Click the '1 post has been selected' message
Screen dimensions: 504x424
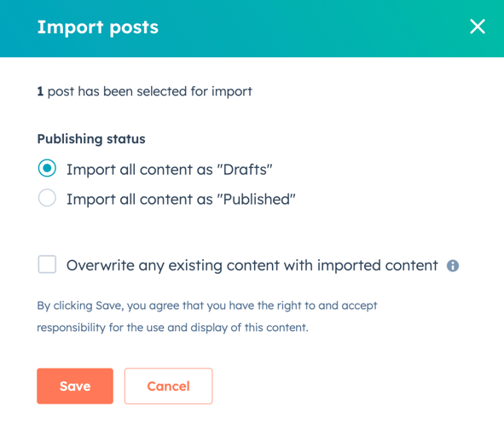(x=145, y=91)
